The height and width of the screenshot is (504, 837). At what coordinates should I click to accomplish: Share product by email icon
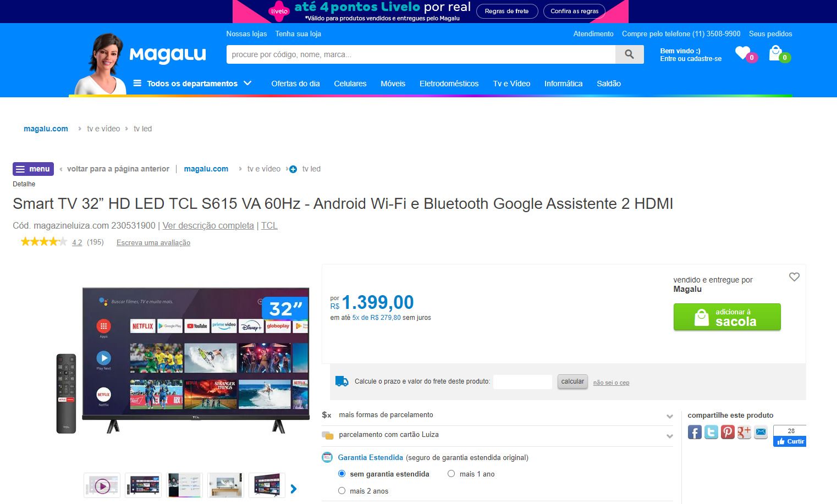[x=761, y=432]
